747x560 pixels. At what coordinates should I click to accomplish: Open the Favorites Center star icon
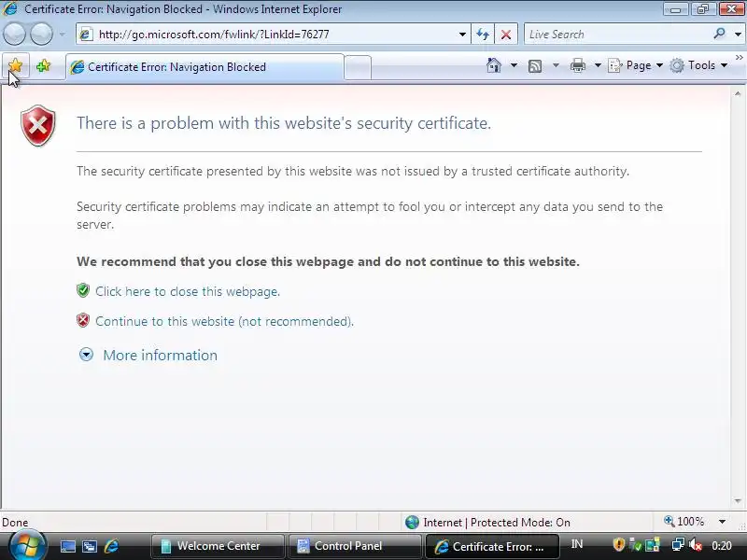click(x=15, y=65)
